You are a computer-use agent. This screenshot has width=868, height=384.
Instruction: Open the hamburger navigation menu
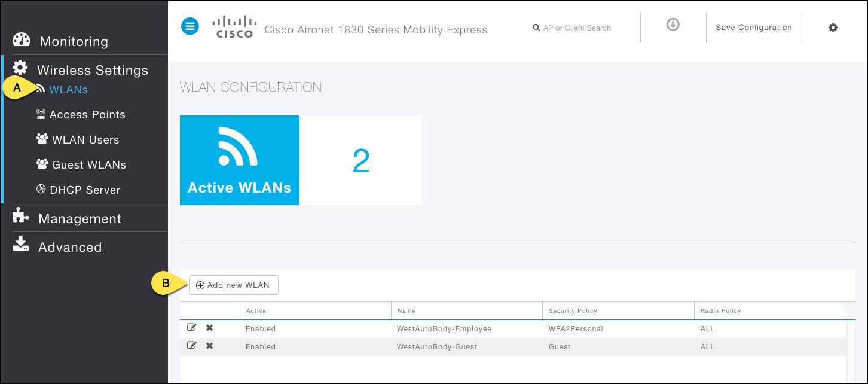pyautogui.click(x=190, y=26)
